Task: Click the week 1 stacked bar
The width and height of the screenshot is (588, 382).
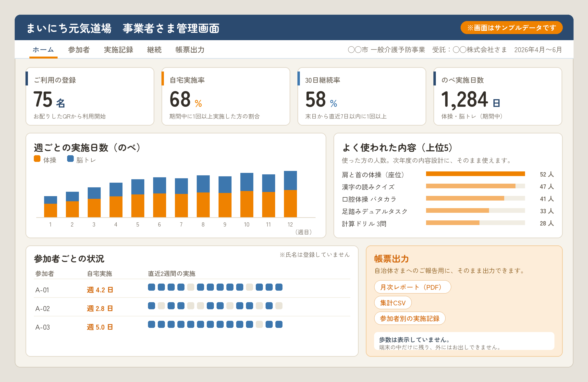Action: click(50, 207)
